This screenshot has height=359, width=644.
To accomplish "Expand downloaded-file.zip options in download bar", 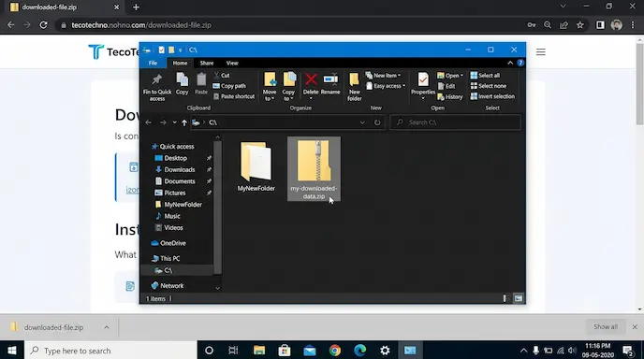I will click(x=107, y=327).
